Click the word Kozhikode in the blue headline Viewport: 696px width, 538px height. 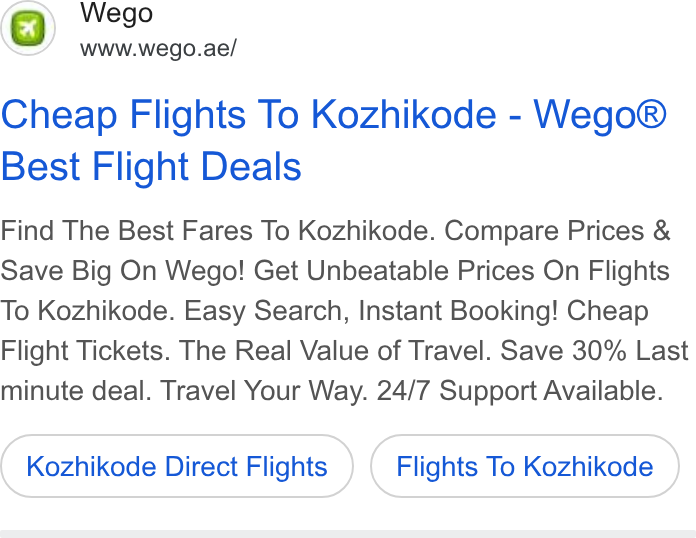tap(403, 115)
